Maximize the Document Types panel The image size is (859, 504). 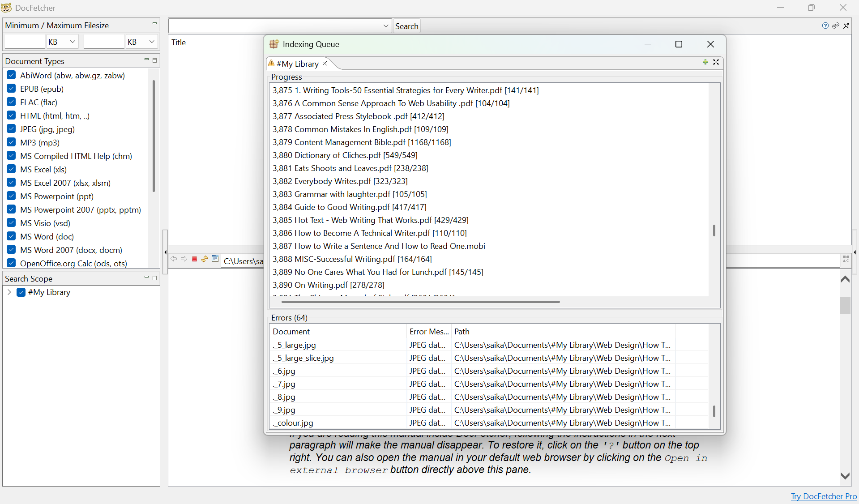coord(155,60)
